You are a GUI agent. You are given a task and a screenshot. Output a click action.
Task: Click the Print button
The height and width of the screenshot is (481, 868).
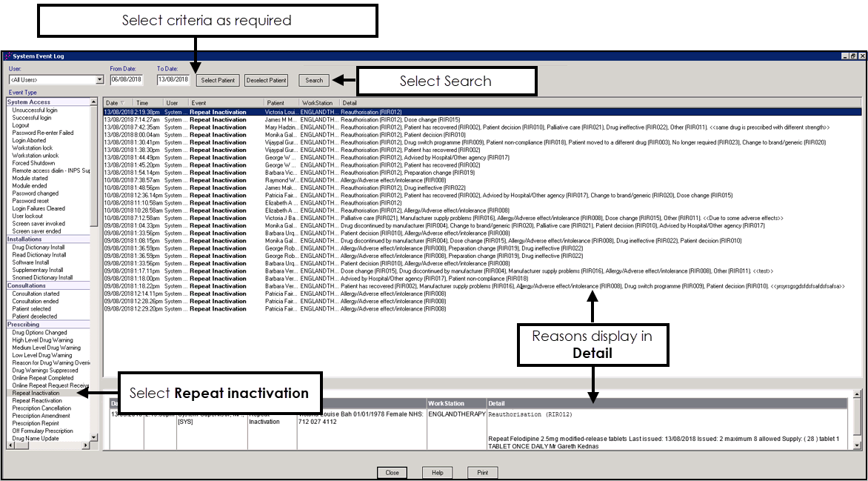point(482,473)
